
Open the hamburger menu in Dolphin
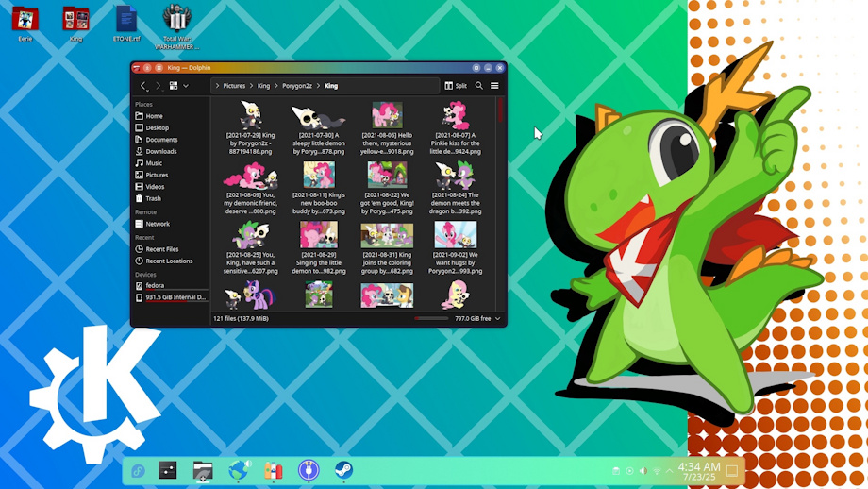[494, 86]
